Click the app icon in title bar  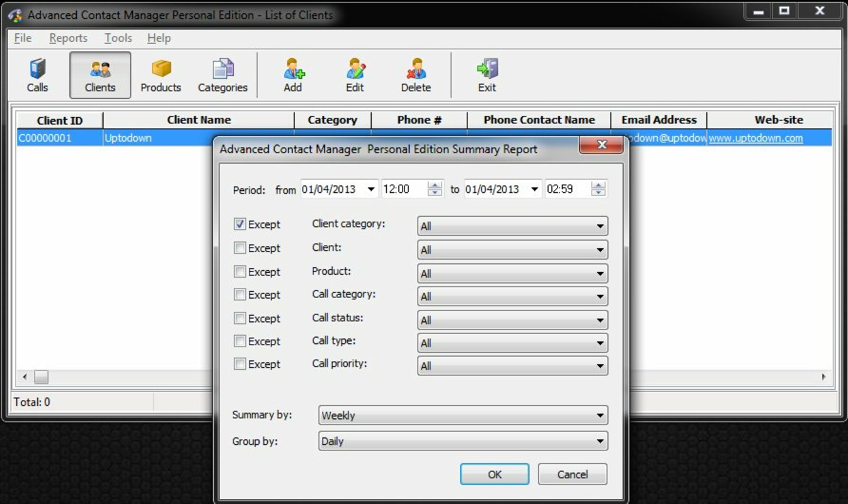point(15,15)
